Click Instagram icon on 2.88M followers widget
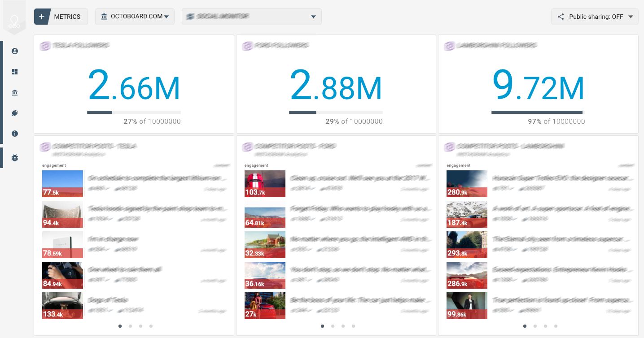 pyautogui.click(x=247, y=46)
